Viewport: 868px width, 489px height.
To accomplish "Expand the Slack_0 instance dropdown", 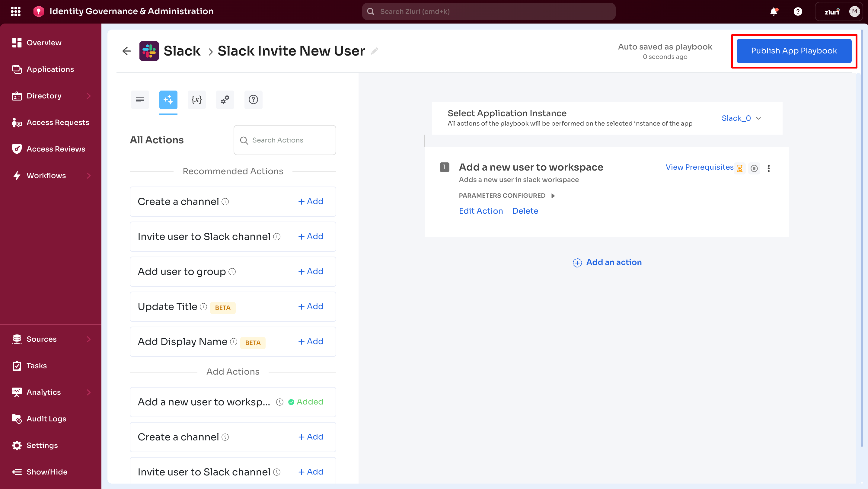I will click(742, 118).
